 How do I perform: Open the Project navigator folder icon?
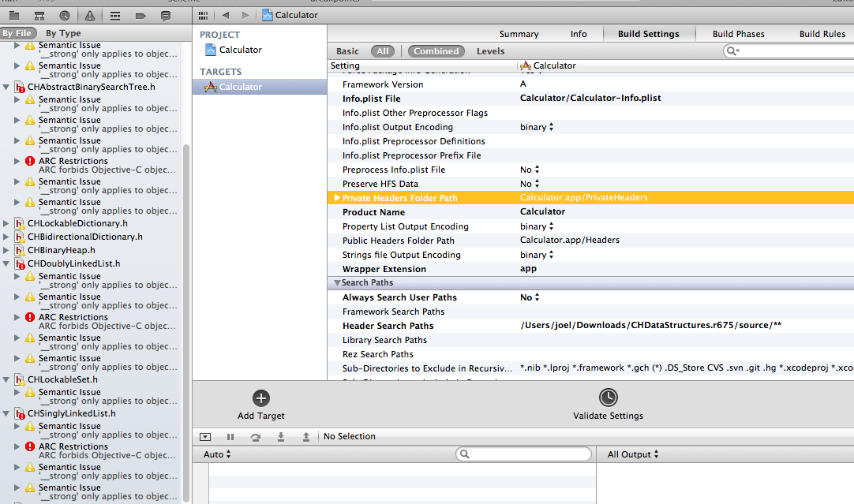14,15
